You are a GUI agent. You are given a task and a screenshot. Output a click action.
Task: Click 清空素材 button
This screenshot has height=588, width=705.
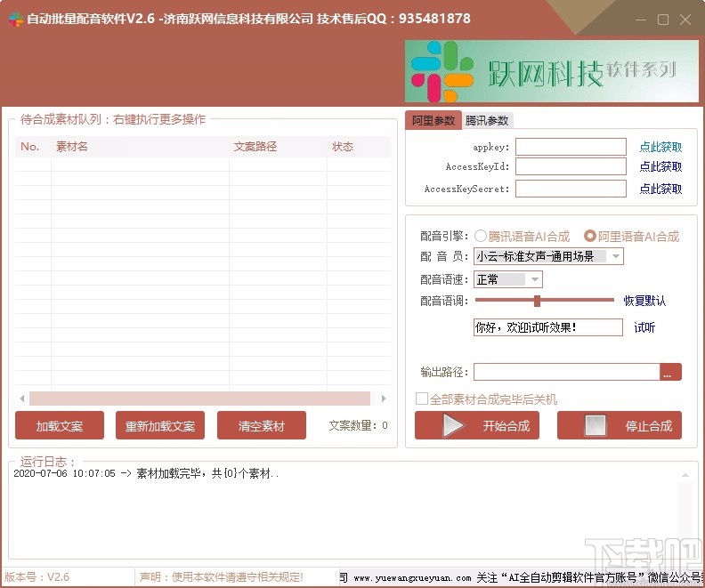click(261, 425)
